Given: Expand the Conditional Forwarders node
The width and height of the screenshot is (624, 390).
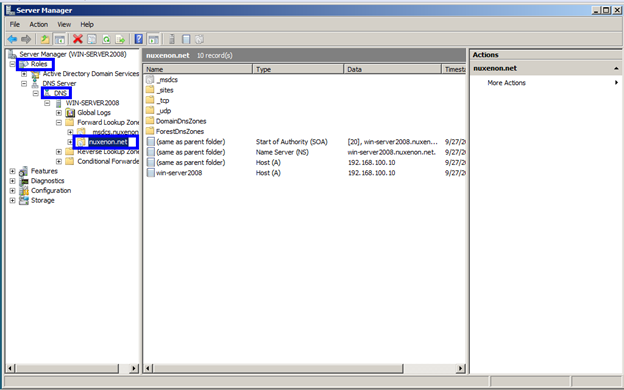Looking at the screenshot, I should (58, 162).
